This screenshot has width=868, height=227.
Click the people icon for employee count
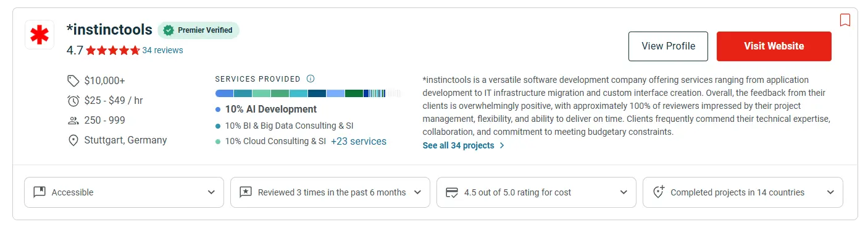pos(73,121)
